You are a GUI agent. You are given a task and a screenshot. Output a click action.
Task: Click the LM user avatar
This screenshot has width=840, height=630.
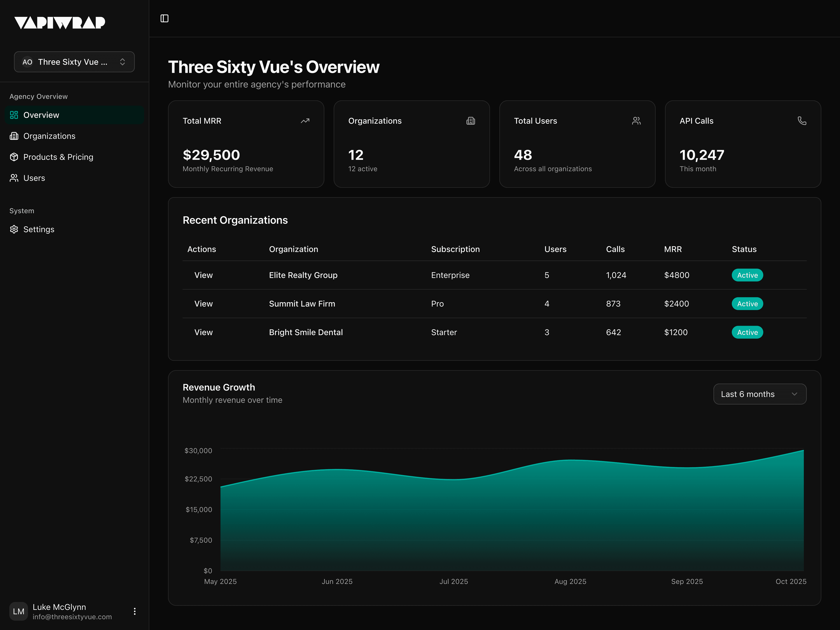[19, 611]
